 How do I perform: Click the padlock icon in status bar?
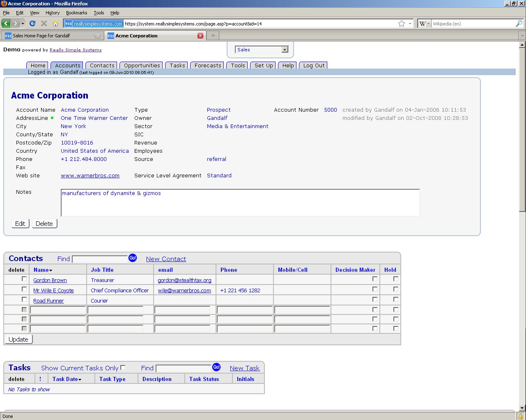(x=520, y=416)
